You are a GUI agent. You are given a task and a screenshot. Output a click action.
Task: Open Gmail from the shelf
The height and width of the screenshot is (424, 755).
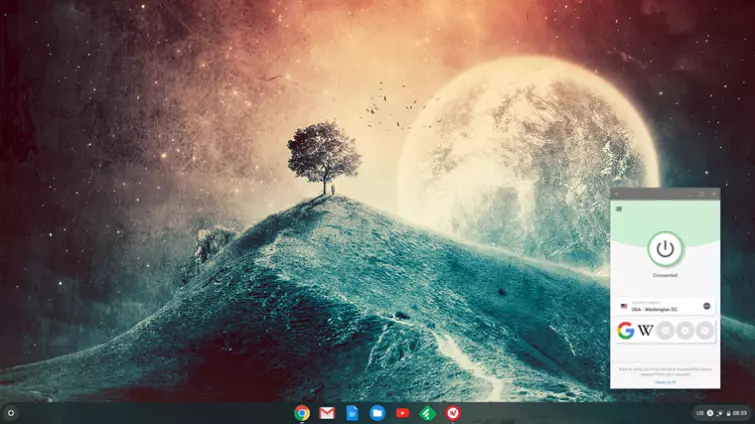point(327,413)
